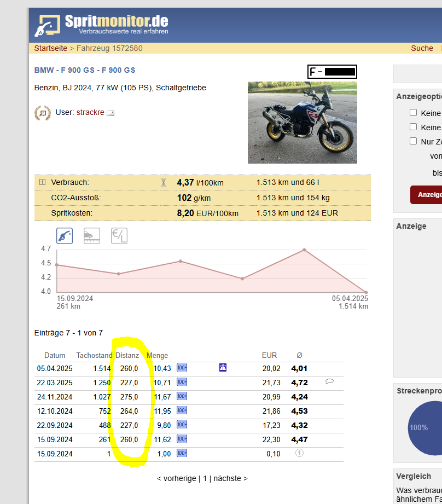Show the EUR per liter chart
The width and height of the screenshot is (442, 504).
(x=119, y=236)
